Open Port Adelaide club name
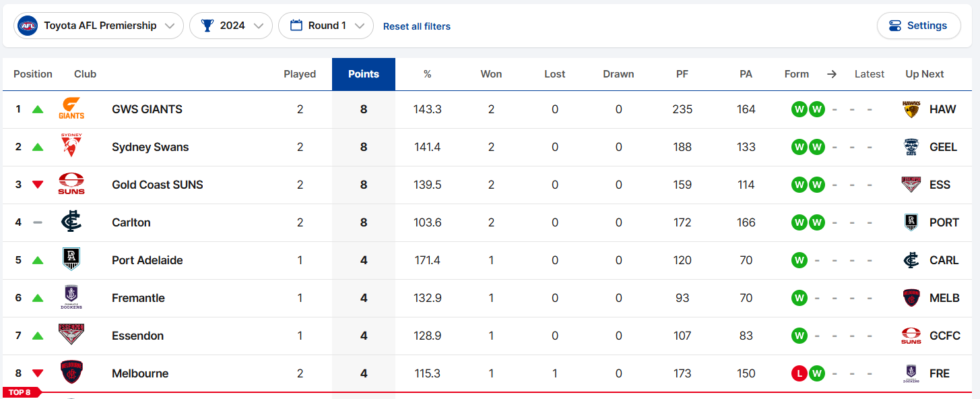The image size is (980, 399). click(x=148, y=260)
